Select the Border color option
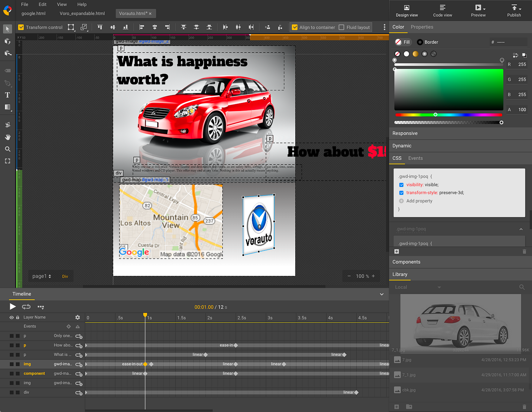This screenshot has height=412, width=532. [x=427, y=42]
